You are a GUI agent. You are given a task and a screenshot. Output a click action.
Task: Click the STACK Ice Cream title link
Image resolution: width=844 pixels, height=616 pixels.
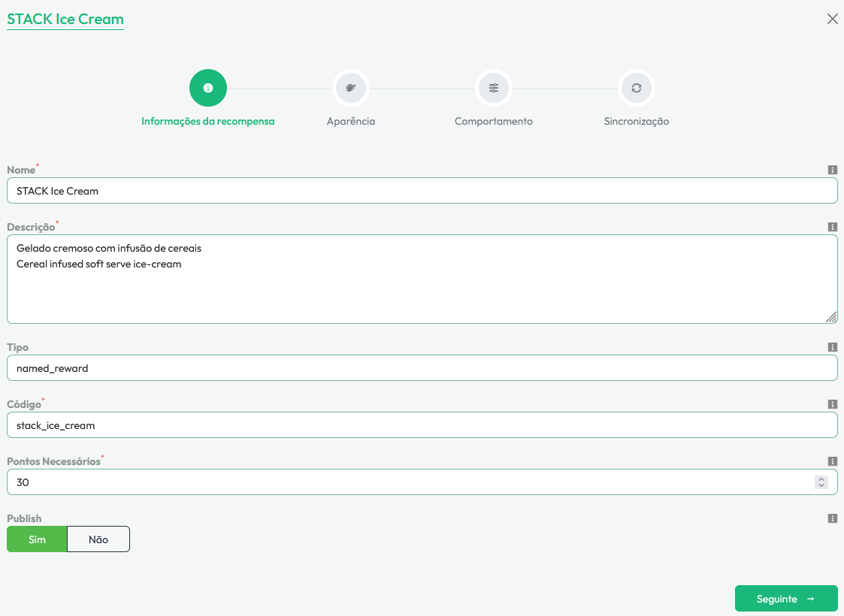tap(65, 19)
